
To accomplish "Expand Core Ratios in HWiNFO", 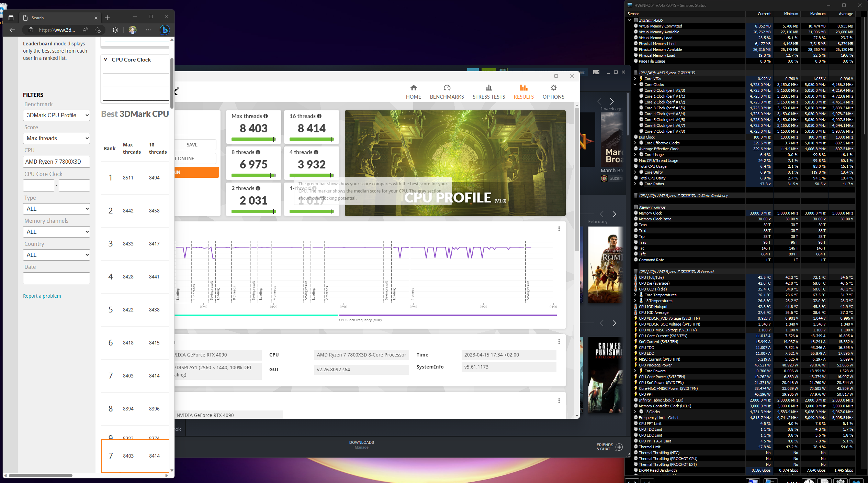I will coord(635,184).
